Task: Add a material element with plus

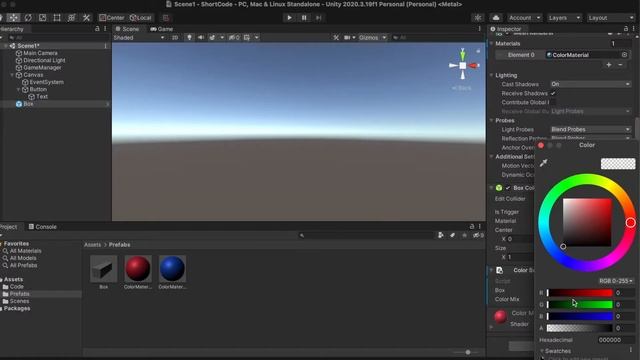Action: pyautogui.click(x=609, y=64)
